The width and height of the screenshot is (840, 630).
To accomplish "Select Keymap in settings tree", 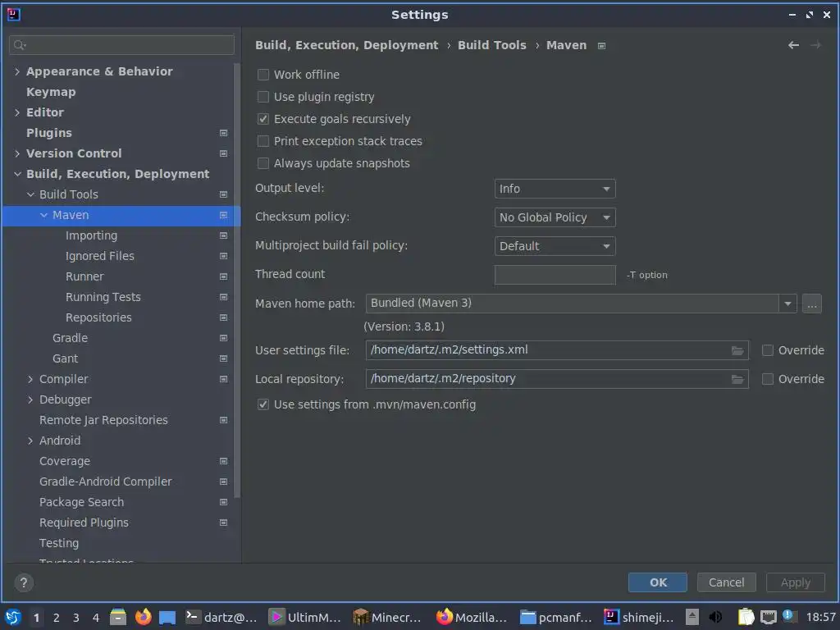I will pos(51,92).
